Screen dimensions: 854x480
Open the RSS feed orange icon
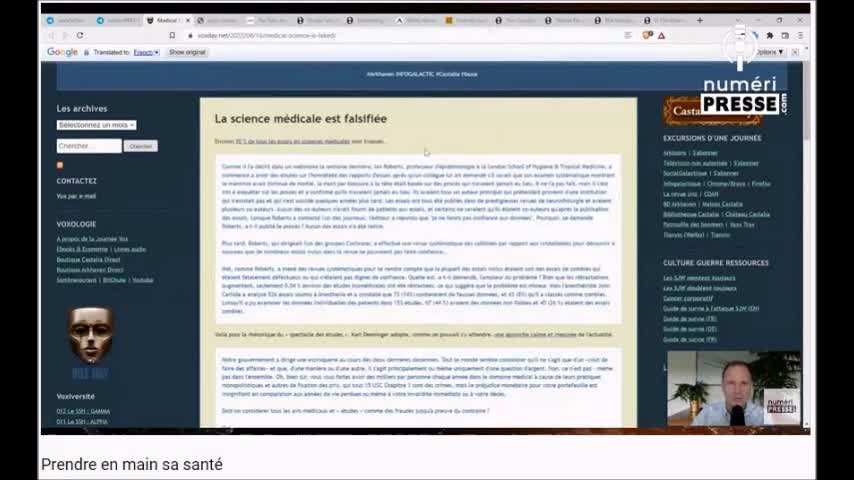point(60,165)
